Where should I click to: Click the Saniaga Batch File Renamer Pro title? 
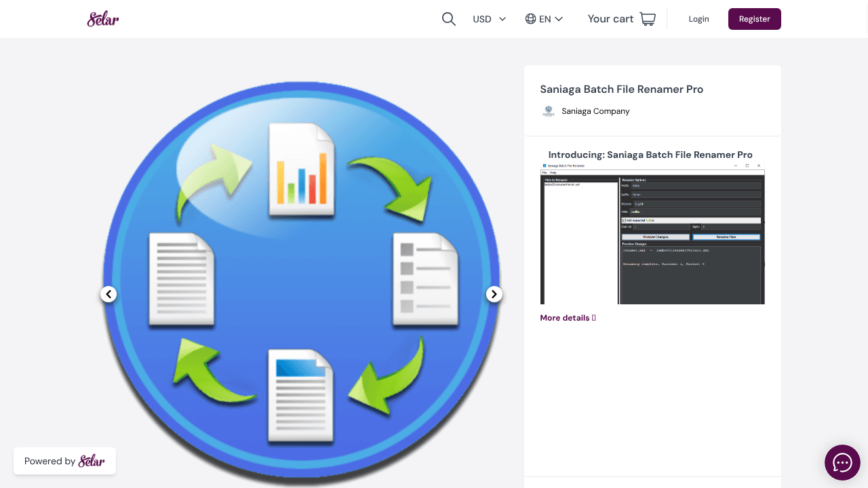pyautogui.click(x=621, y=89)
